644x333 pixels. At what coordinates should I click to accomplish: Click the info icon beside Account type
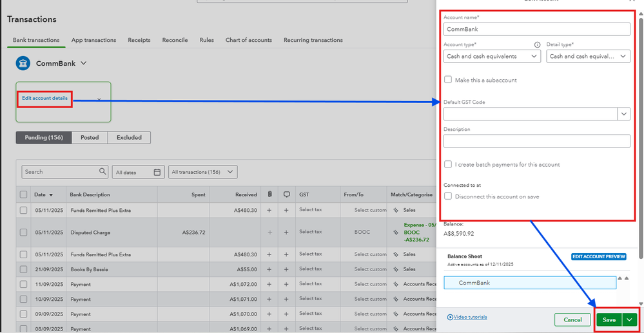pos(537,44)
